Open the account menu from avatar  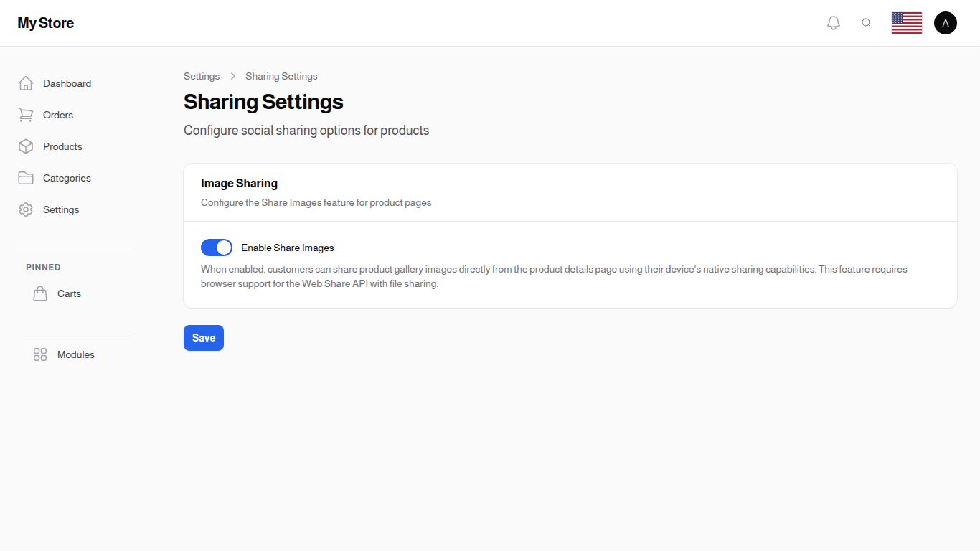pos(946,22)
